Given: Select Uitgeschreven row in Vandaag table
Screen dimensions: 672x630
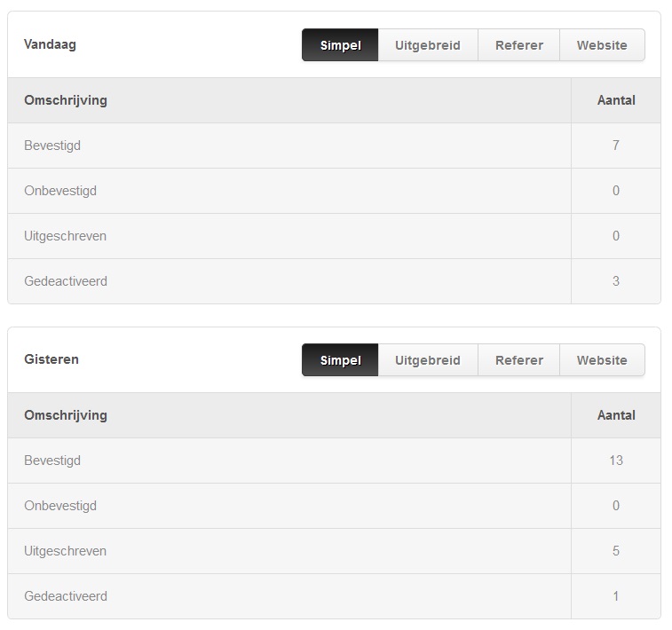Looking at the screenshot, I should (335, 236).
